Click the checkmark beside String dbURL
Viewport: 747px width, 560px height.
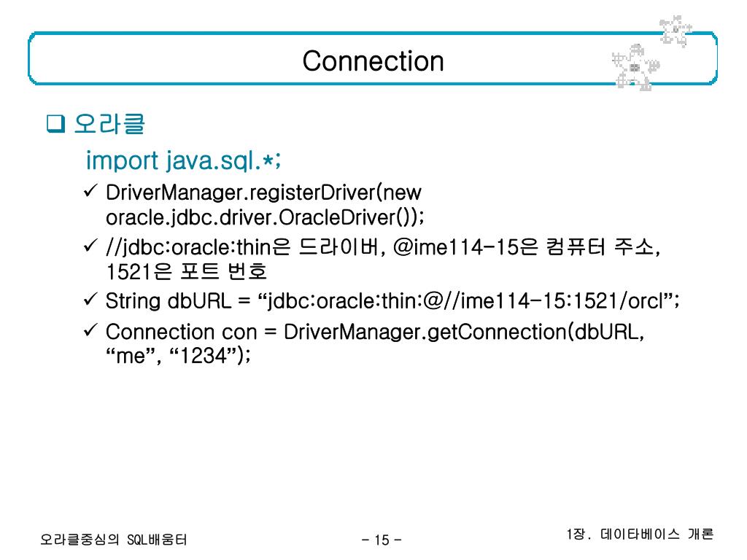(90, 300)
